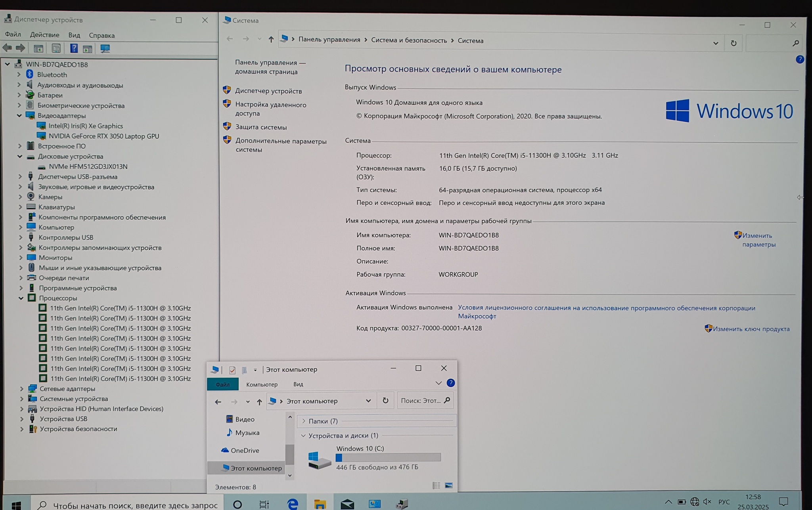Screen dimensions: 812x510
Task: Open Mail app from taskbar
Action: 347,504
